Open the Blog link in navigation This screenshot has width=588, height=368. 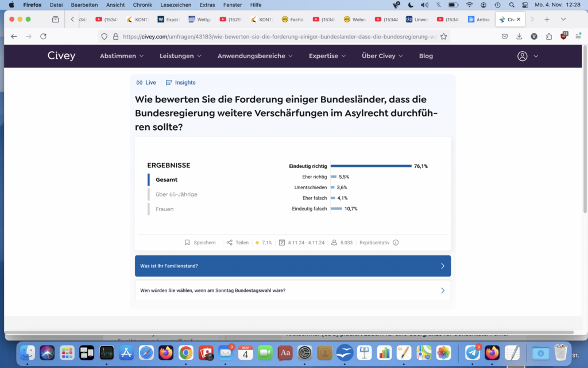click(x=425, y=56)
